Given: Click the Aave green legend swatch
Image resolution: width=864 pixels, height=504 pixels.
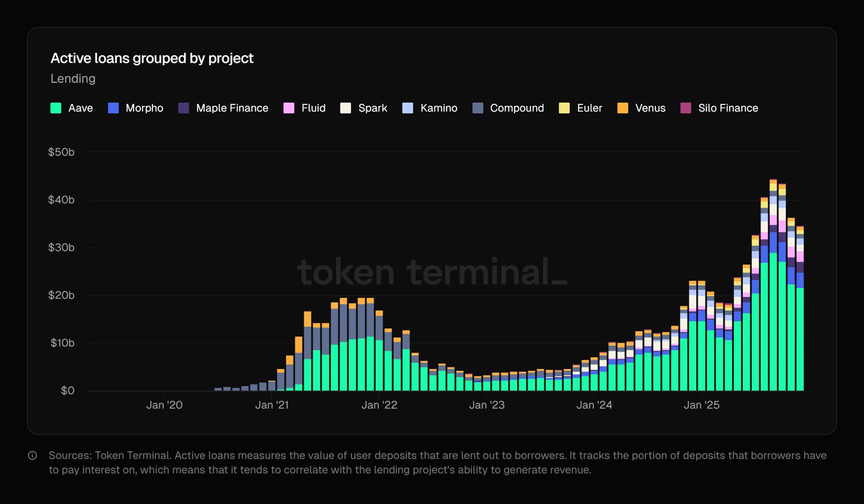Looking at the screenshot, I should [56, 108].
